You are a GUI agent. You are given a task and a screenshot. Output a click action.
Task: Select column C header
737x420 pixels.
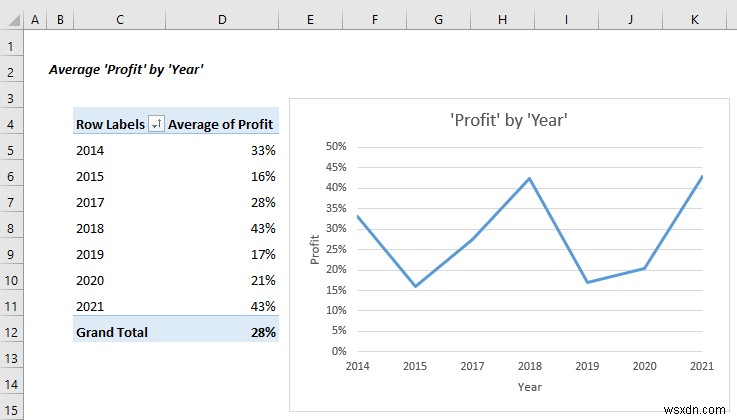click(x=120, y=21)
